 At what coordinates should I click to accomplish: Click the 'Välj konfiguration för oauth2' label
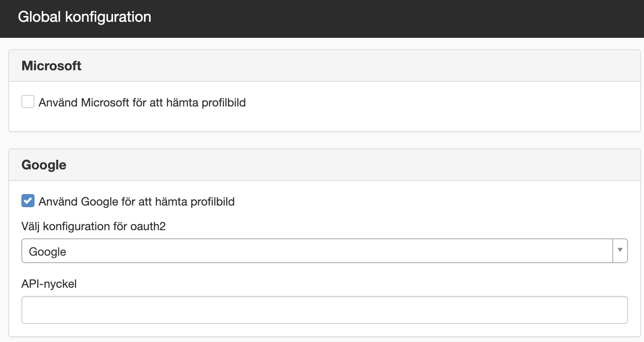93,226
